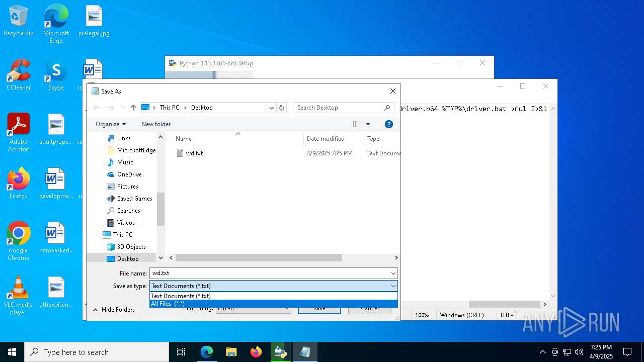Click the Back navigation arrow
644x362 pixels.
96,108
